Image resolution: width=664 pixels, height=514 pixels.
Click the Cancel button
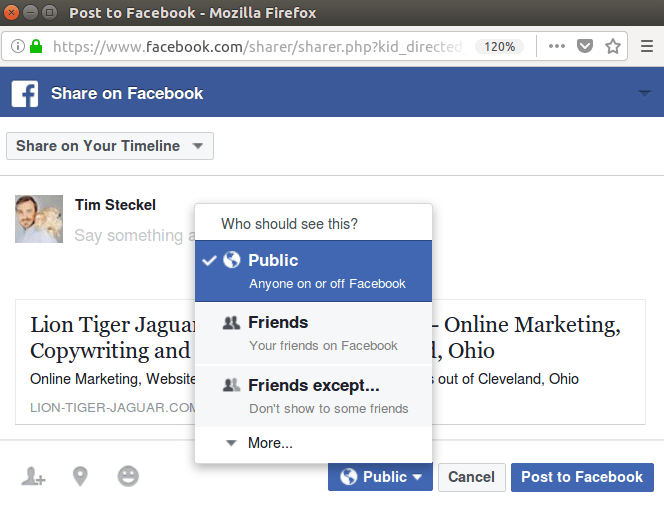click(x=472, y=477)
